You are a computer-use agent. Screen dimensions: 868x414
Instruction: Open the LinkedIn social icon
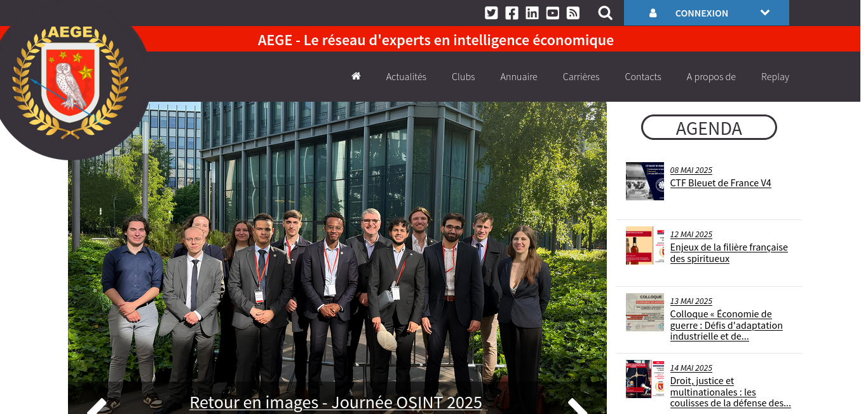coord(532,13)
